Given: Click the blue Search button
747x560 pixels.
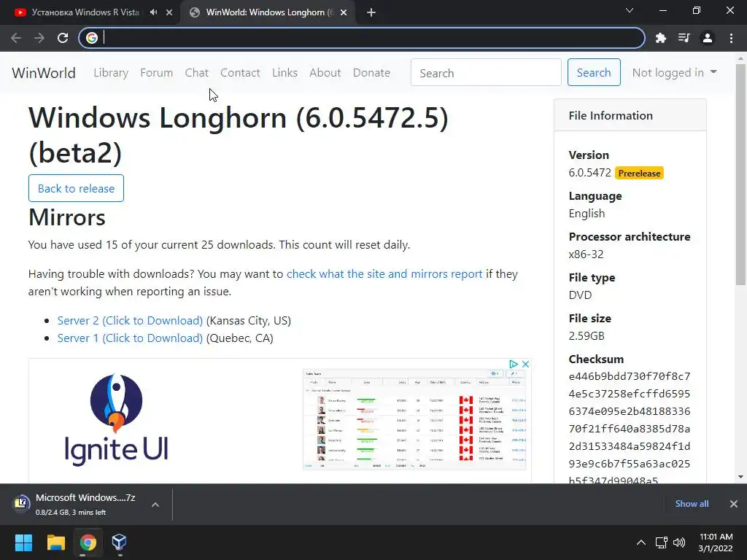Looking at the screenshot, I should pyautogui.click(x=594, y=72).
